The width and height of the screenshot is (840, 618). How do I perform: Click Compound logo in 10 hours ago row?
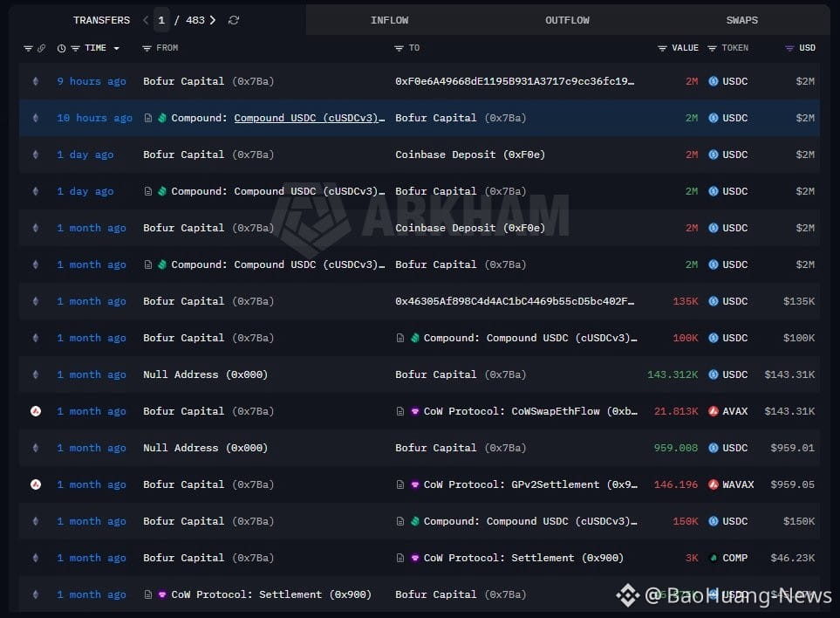(x=161, y=118)
